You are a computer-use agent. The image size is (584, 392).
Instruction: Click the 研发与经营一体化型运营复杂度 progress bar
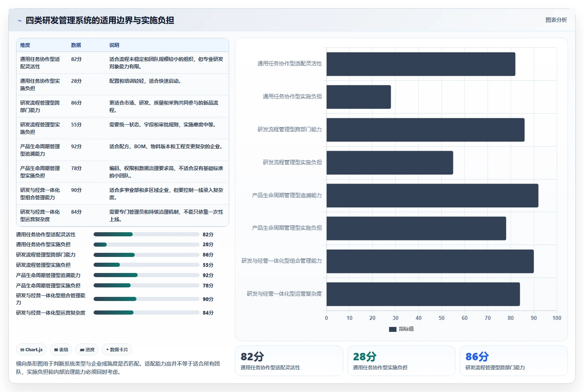coord(146,313)
